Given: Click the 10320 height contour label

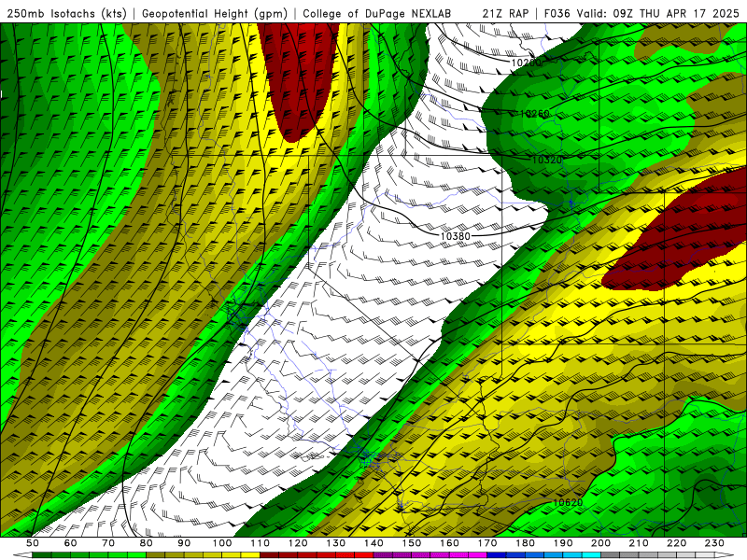Looking at the screenshot, I should click(x=547, y=160).
